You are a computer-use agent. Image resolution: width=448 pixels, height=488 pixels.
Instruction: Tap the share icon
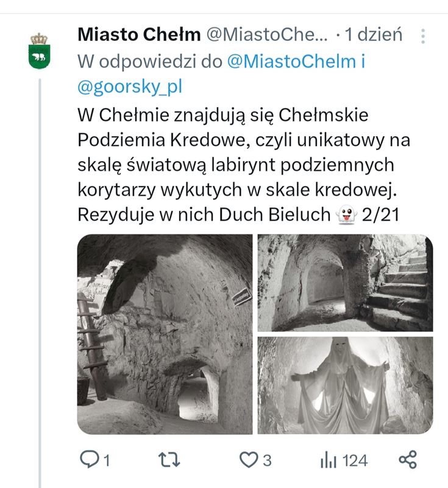(x=407, y=460)
